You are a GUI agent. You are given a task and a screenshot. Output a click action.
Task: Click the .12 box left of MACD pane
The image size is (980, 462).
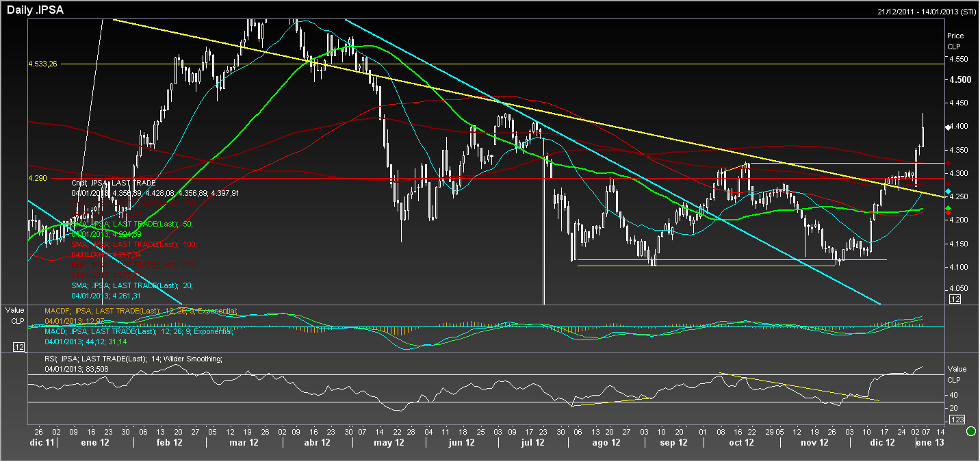coord(20,347)
